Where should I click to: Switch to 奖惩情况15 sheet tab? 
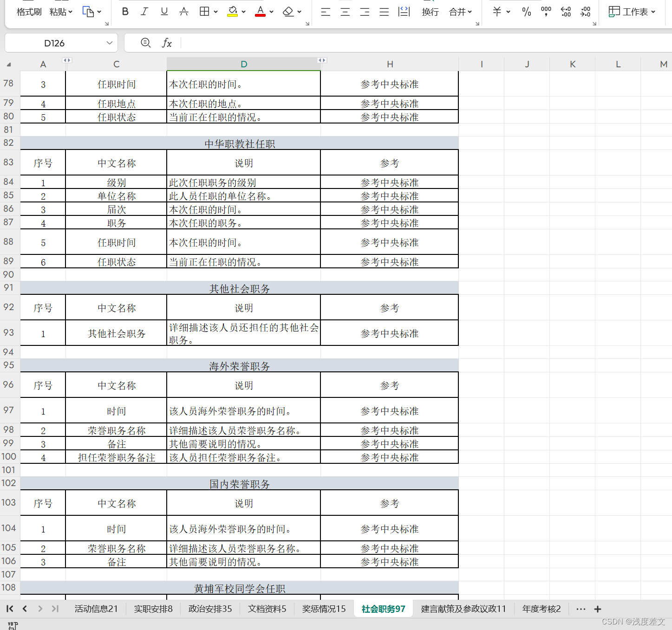pos(324,609)
